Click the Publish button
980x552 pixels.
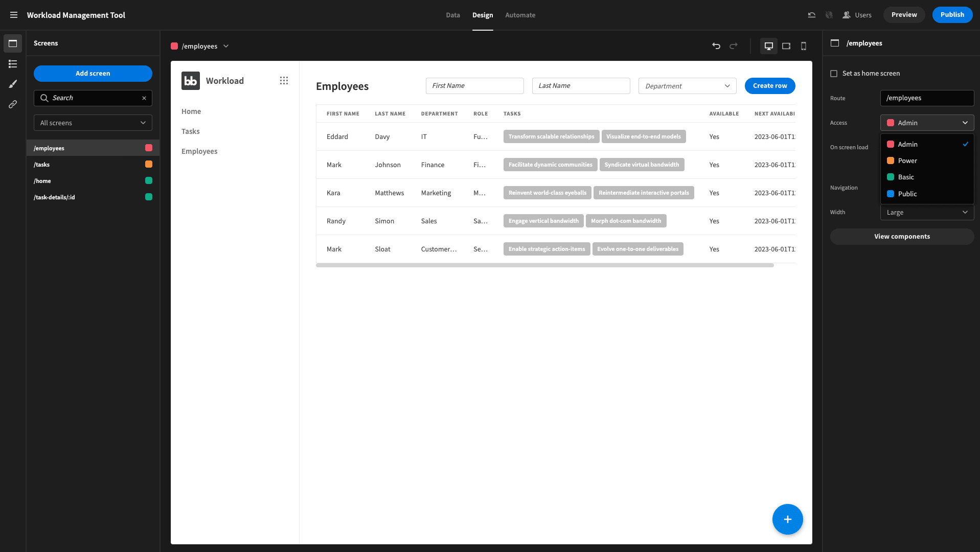952,15
